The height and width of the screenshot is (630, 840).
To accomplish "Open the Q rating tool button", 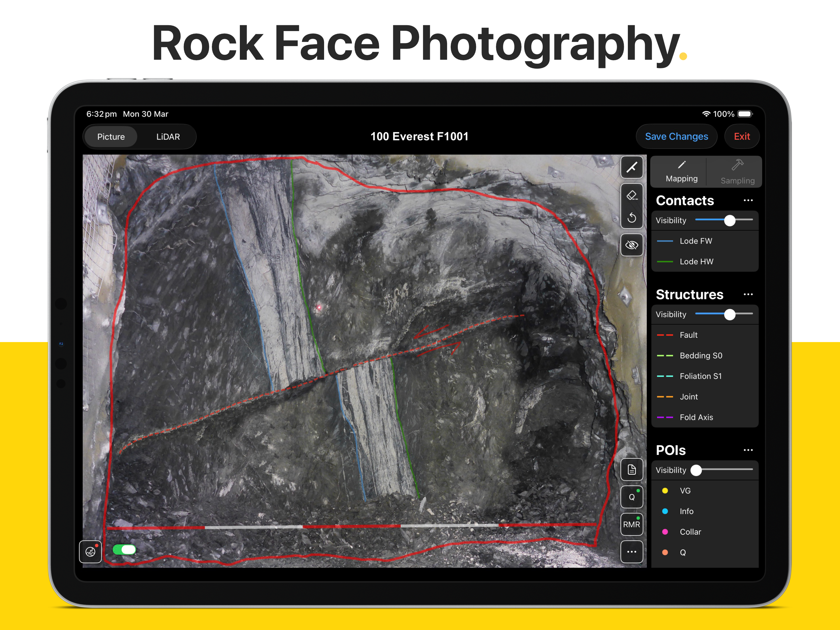I will click(x=632, y=497).
